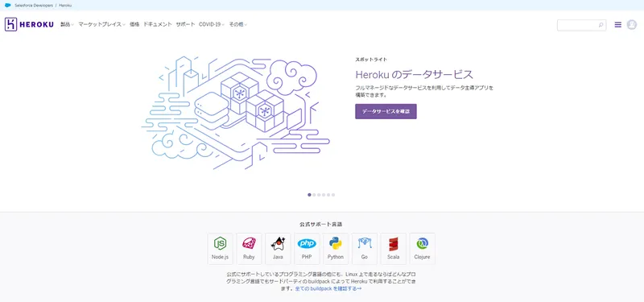Select the first carousel dot
The width and height of the screenshot is (644, 302).
click(309, 195)
